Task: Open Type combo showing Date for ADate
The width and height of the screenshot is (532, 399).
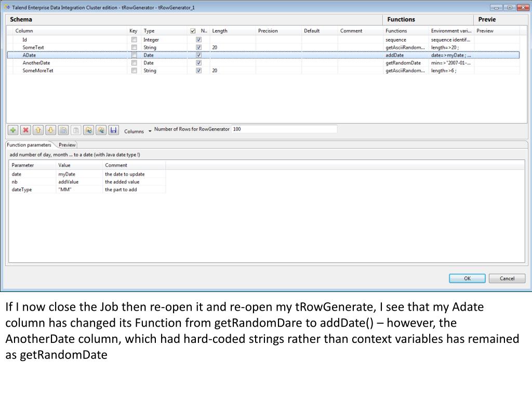Action: (x=164, y=55)
